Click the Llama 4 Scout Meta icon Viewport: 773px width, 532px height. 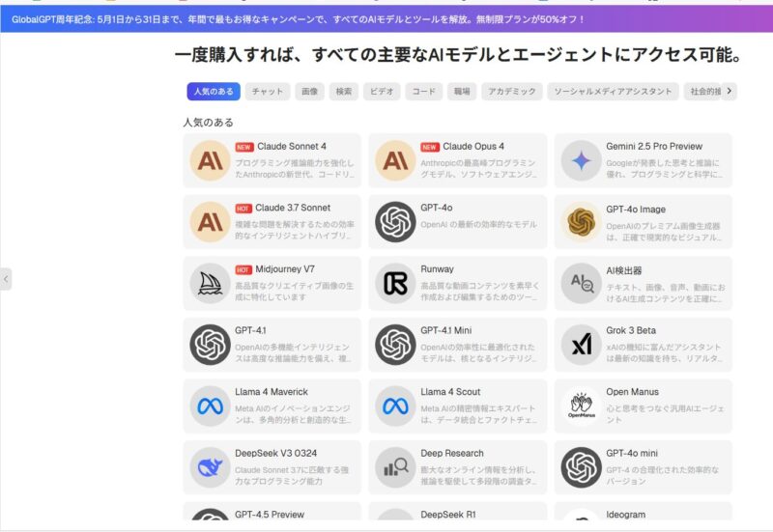(x=395, y=406)
